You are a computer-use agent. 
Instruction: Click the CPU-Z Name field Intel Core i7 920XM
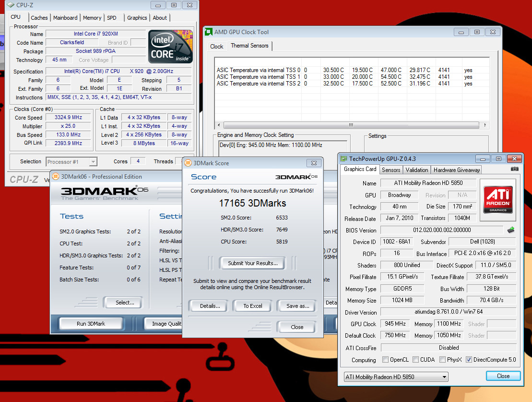click(x=95, y=34)
